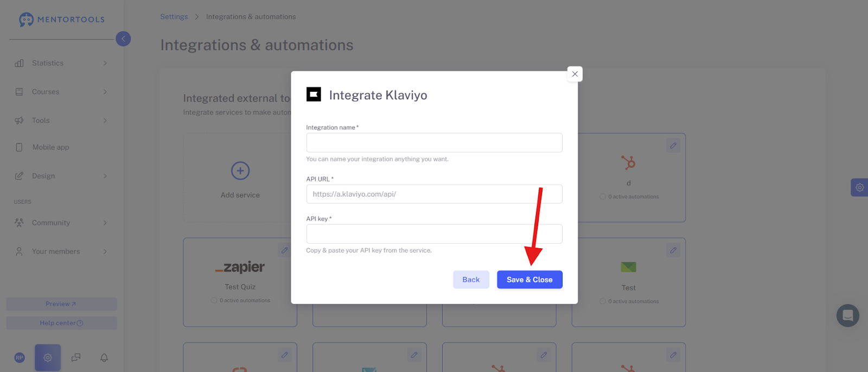
Task: Click the Statistics bar chart icon
Action: coord(19,63)
